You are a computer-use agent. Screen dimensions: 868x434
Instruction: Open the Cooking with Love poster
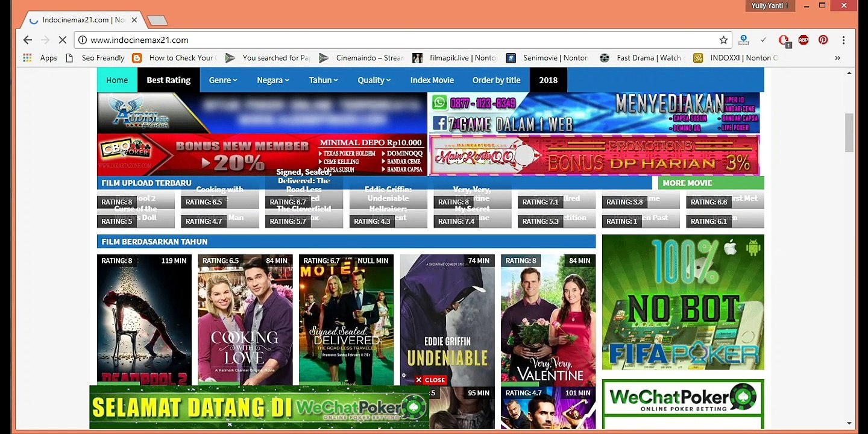tap(245, 319)
